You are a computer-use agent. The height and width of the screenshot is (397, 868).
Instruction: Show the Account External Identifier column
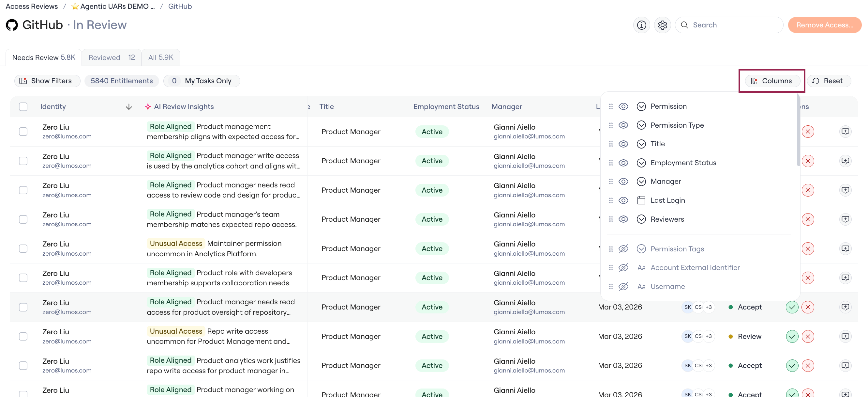pyautogui.click(x=623, y=267)
